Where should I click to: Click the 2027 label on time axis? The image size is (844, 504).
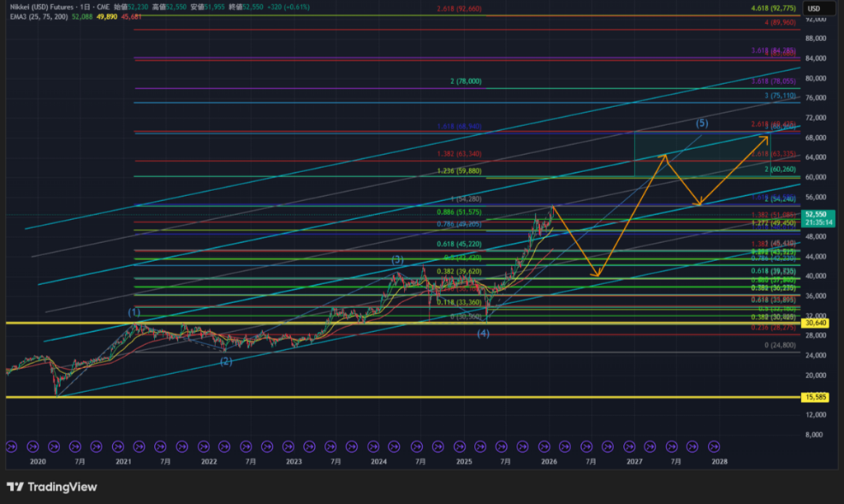(634, 462)
